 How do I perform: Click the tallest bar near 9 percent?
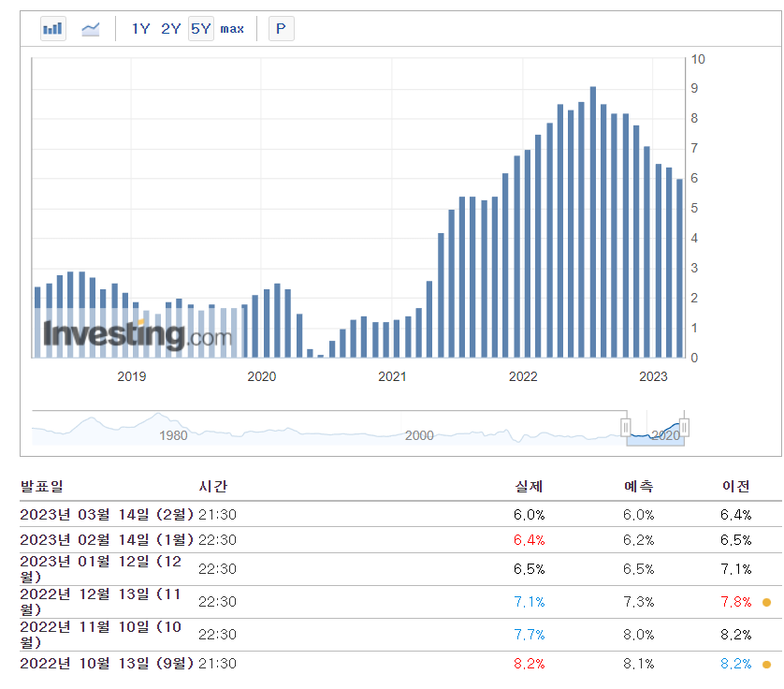(593, 222)
